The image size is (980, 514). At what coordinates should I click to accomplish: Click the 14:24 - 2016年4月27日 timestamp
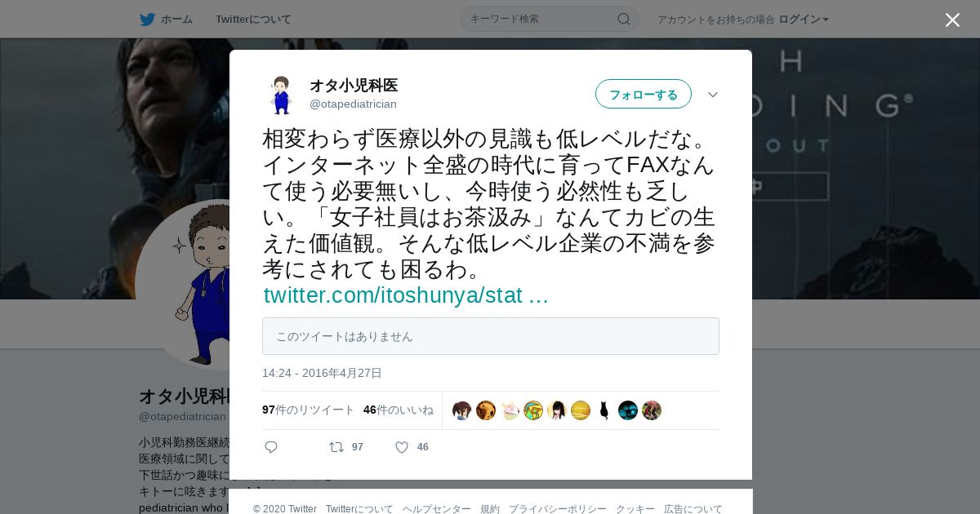click(322, 373)
